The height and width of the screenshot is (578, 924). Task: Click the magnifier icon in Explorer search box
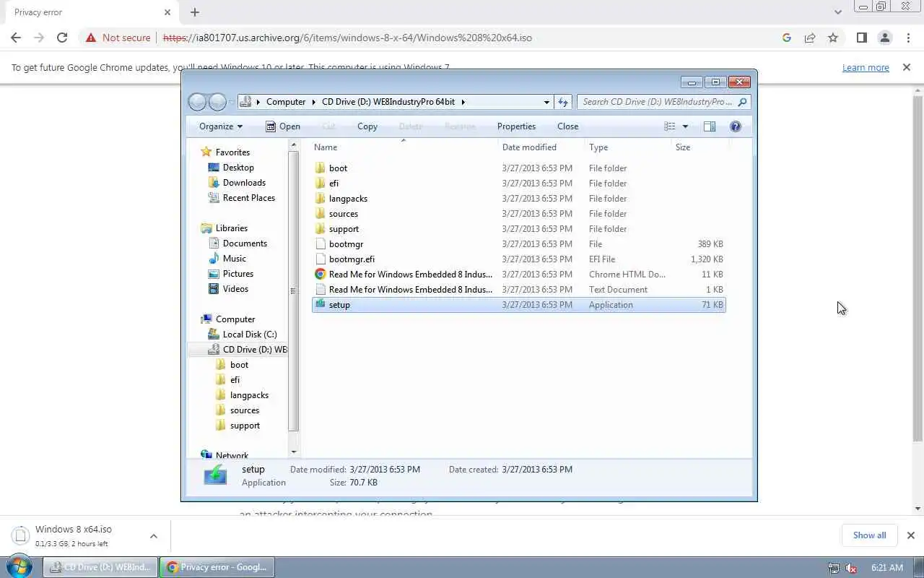[742, 102]
